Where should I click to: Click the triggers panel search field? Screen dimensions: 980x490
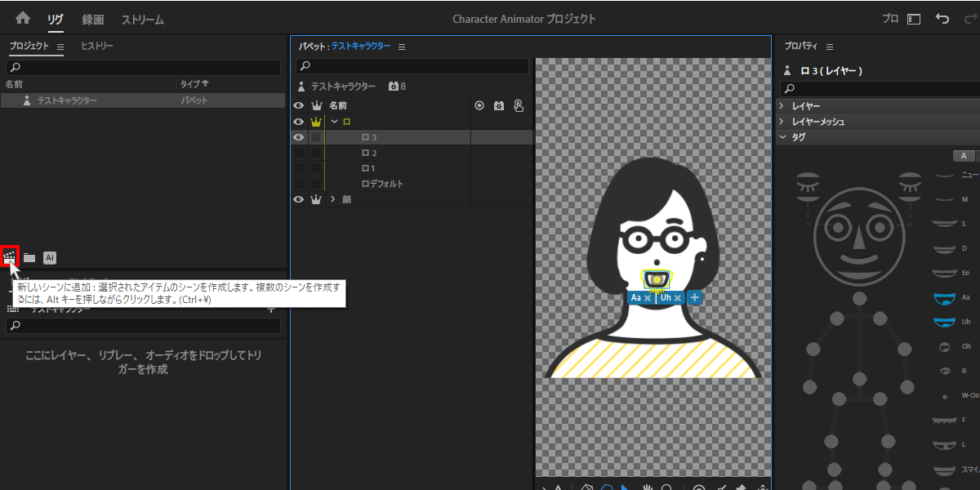pyautogui.click(x=143, y=326)
